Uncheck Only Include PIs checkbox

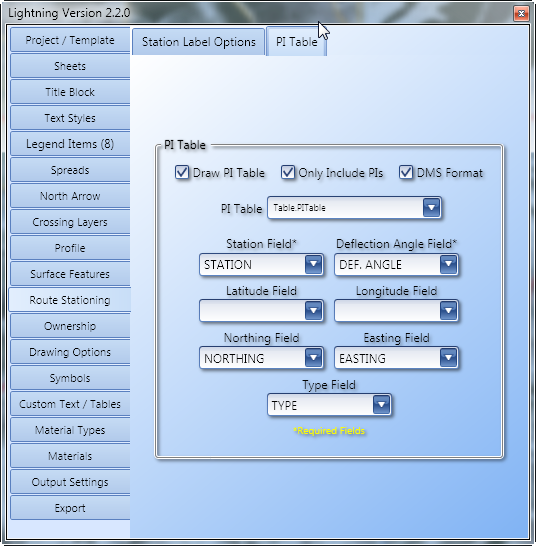click(x=288, y=172)
